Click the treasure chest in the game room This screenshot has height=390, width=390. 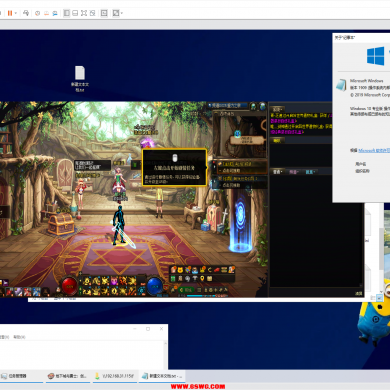coord(60,223)
